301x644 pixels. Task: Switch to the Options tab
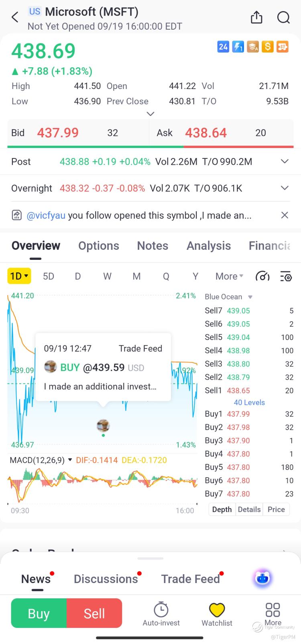99,246
